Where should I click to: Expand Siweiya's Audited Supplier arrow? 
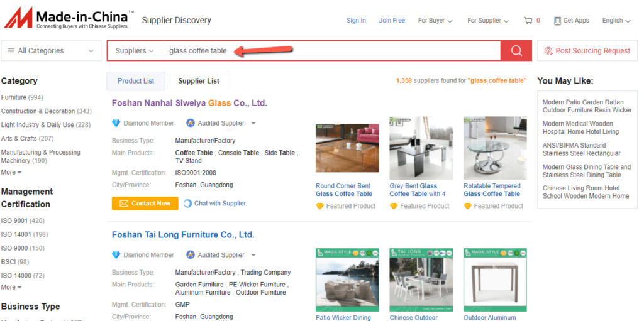[253, 124]
